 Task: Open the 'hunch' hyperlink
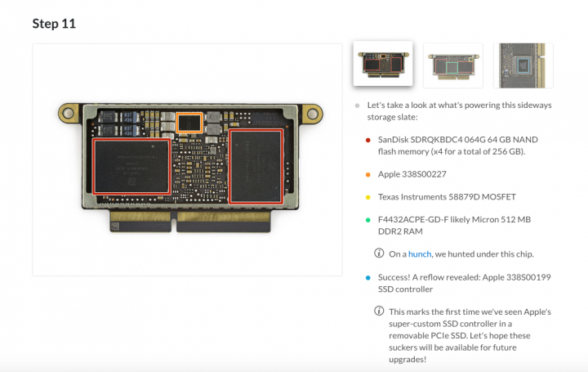(419, 254)
